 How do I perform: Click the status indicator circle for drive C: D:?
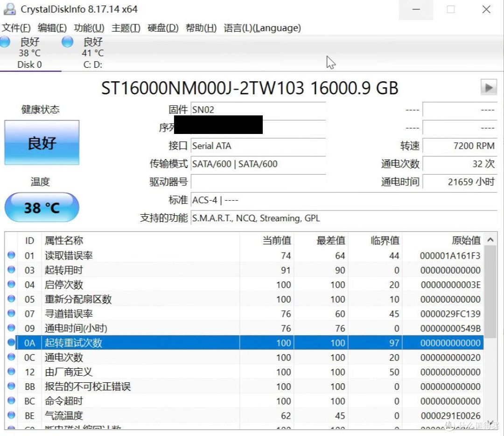pos(67,42)
